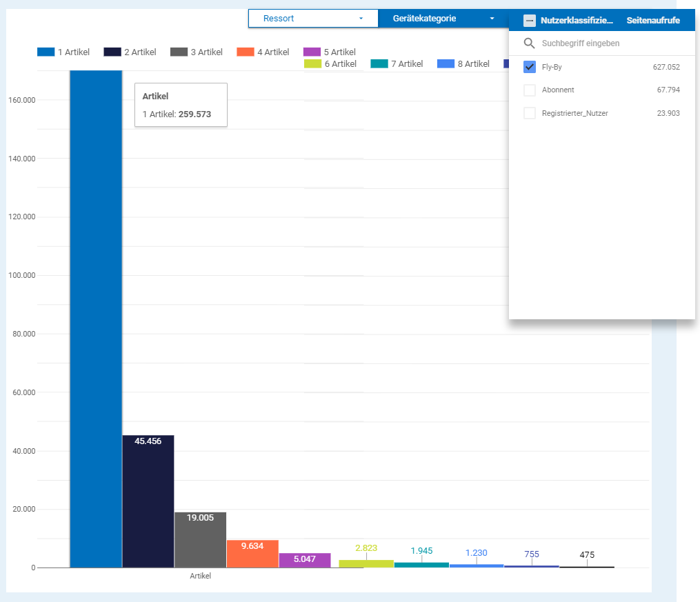Screen dimensions: 700x602
Task: Open the Ressort dropdown filter
Action: pos(313,19)
